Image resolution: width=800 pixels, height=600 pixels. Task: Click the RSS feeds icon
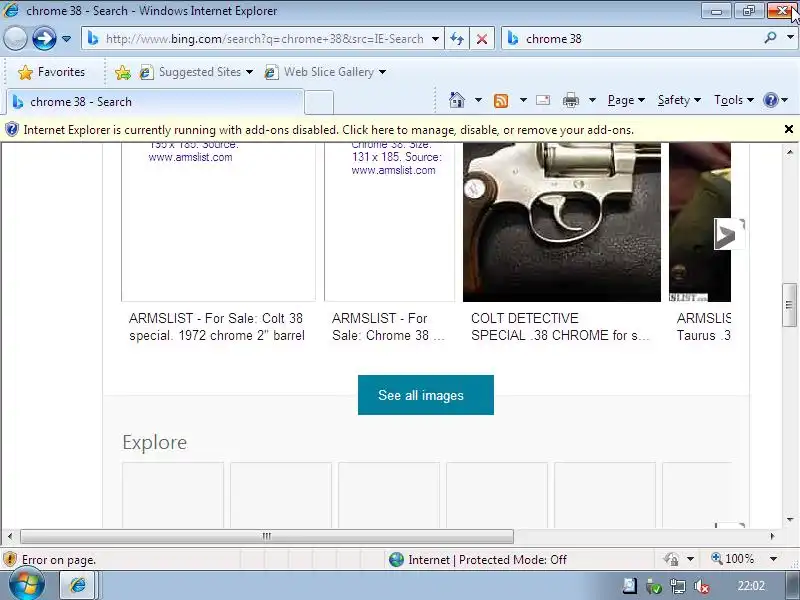pos(501,101)
